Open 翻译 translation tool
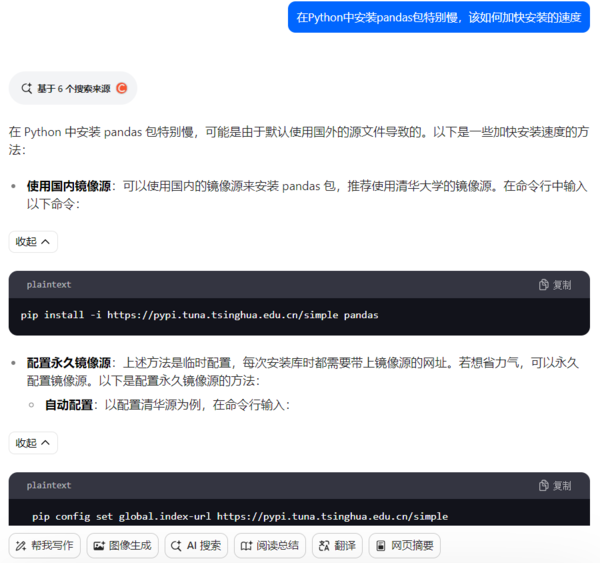Viewport: 600px width, 563px height. [x=337, y=545]
